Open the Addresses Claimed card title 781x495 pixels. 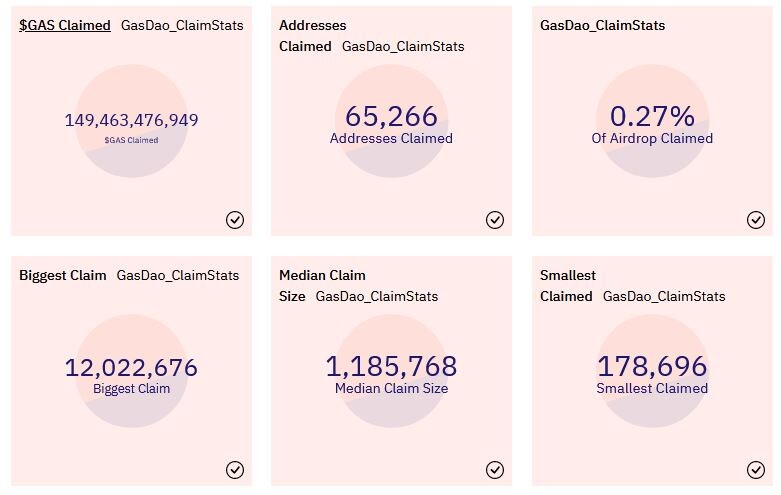coord(312,36)
